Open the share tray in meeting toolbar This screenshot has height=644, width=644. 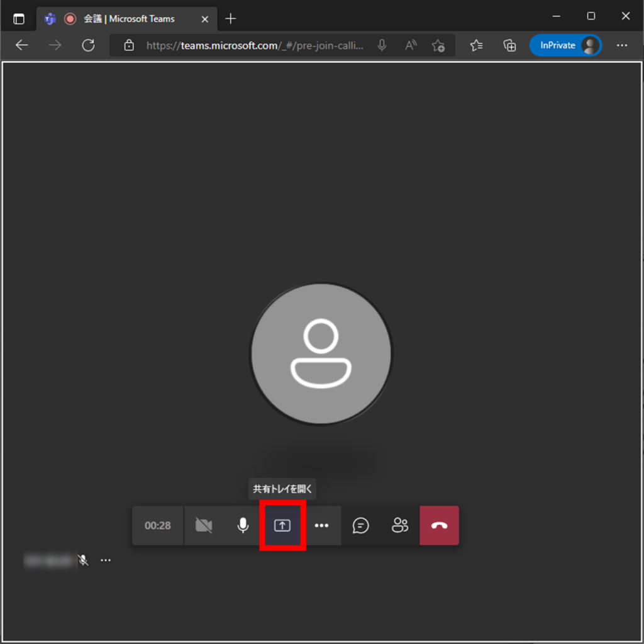coord(282,526)
